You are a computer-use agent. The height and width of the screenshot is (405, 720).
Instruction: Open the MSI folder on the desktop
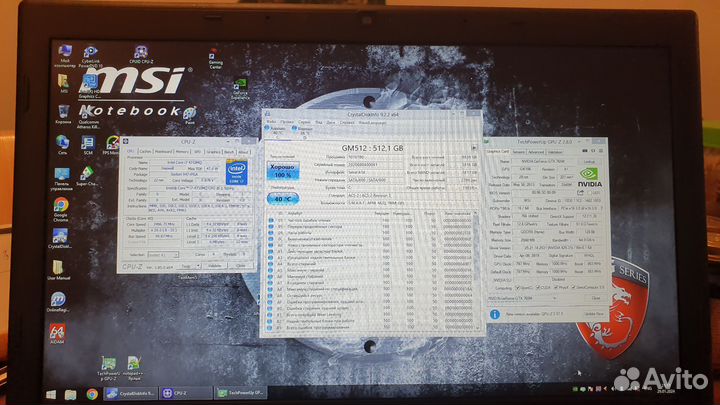click(x=64, y=84)
